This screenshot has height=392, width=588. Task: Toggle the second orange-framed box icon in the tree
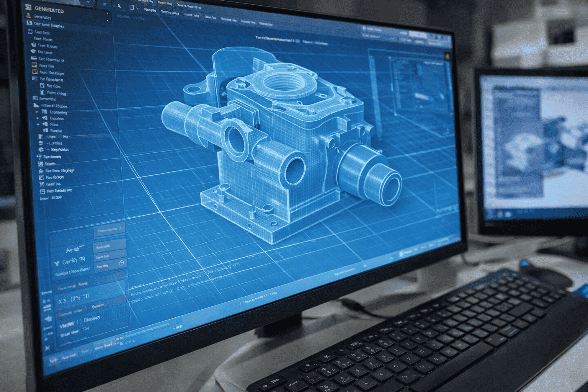tap(35, 72)
